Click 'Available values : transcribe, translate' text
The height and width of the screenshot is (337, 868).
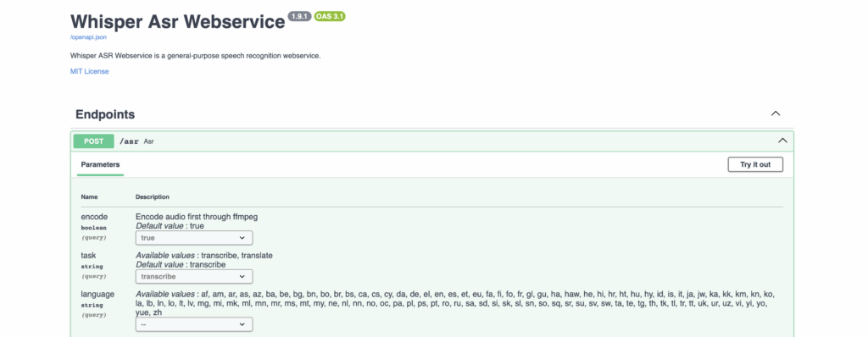(x=204, y=256)
